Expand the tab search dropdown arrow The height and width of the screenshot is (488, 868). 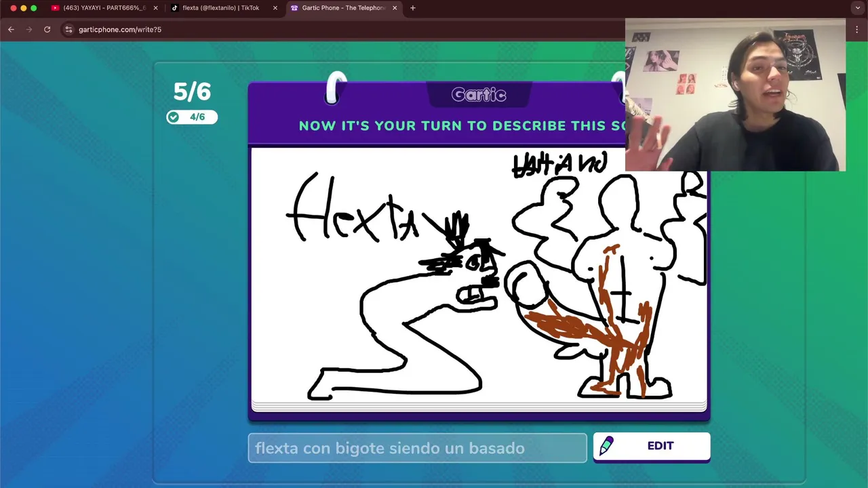click(858, 8)
